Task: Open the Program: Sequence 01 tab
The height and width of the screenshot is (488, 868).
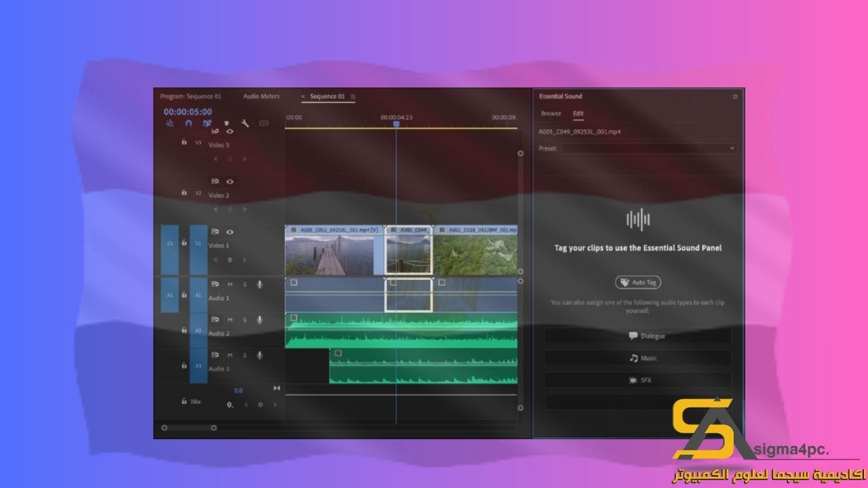Action: 191,96
